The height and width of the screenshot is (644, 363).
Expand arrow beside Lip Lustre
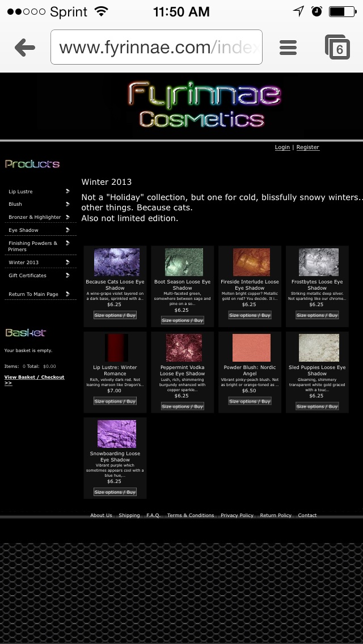coord(67,191)
